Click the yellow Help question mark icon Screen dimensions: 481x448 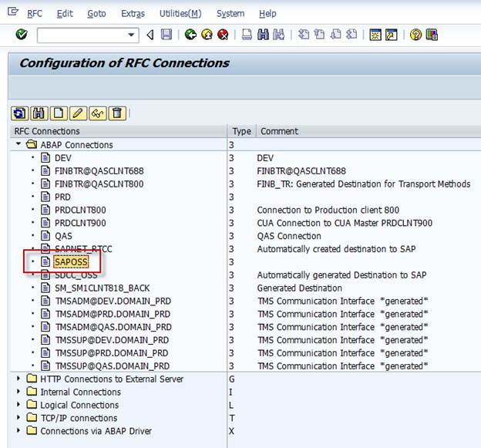(x=415, y=35)
